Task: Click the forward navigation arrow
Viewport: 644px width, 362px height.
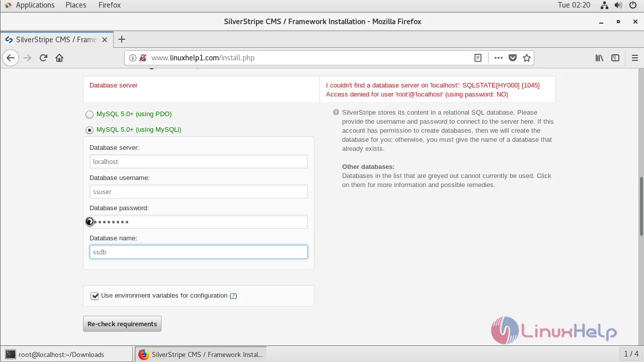Action: click(x=27, y=58)
